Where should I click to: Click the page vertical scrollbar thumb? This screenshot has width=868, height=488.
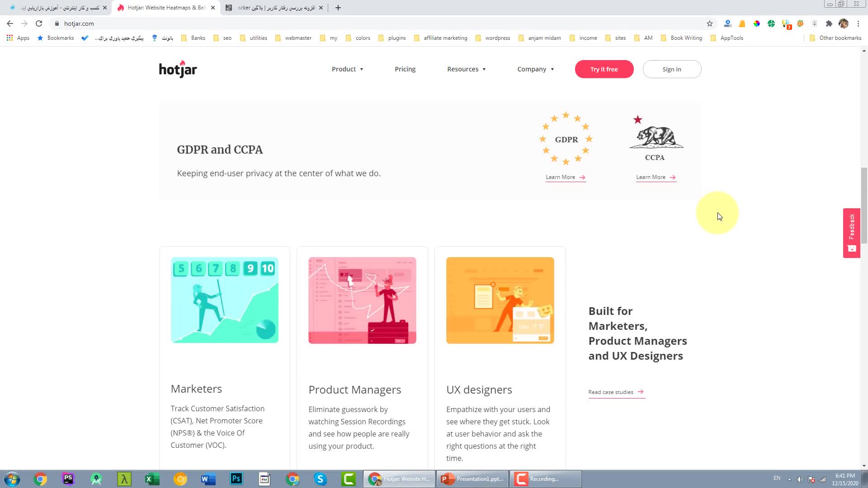pos(864,206)
